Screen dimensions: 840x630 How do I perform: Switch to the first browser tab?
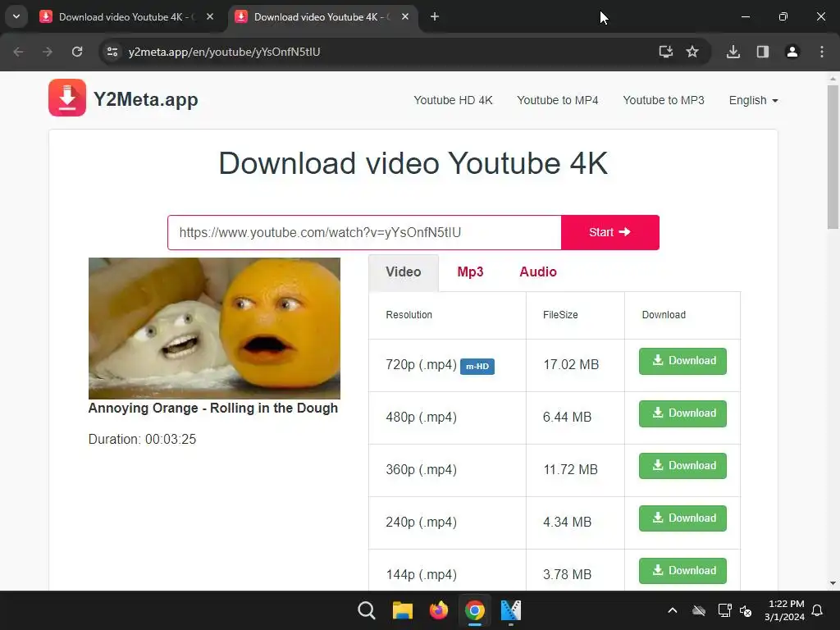126,16
